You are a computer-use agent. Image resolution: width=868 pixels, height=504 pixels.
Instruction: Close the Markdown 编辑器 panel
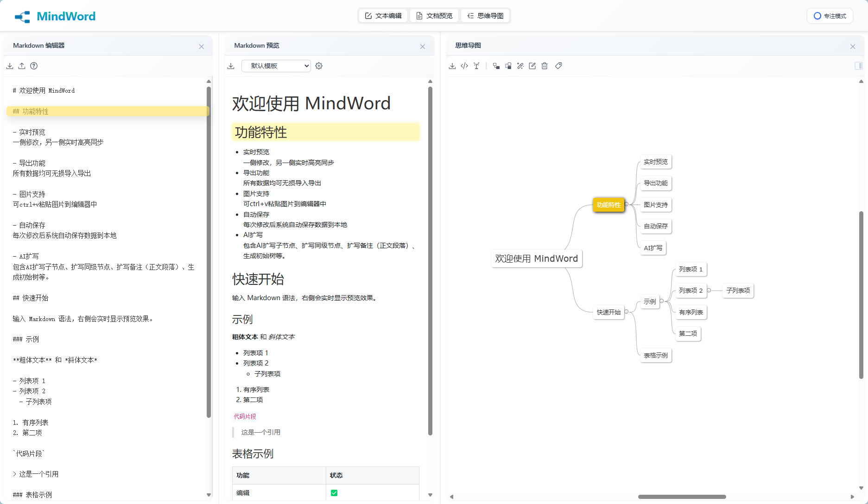point(202,46)
